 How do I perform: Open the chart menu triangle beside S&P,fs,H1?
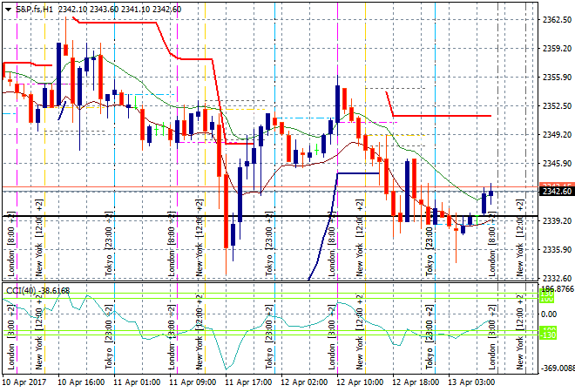(x=9, y=9)
